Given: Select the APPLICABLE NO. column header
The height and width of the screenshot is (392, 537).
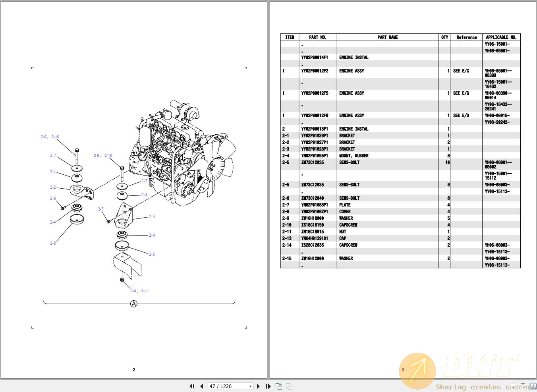Looking at the screenshot, I should coord(501,37).
